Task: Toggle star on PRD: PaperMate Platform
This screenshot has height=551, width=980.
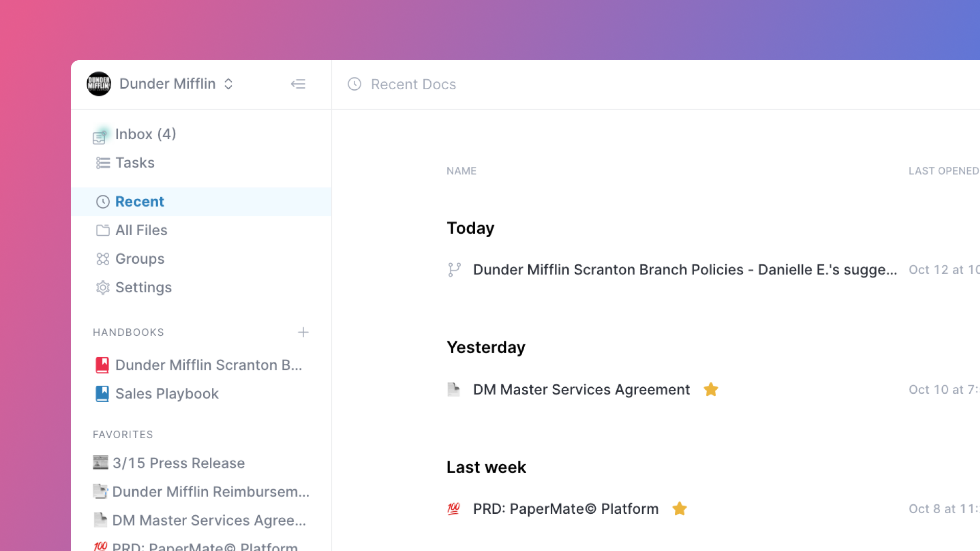Action: tap(679, 509)
